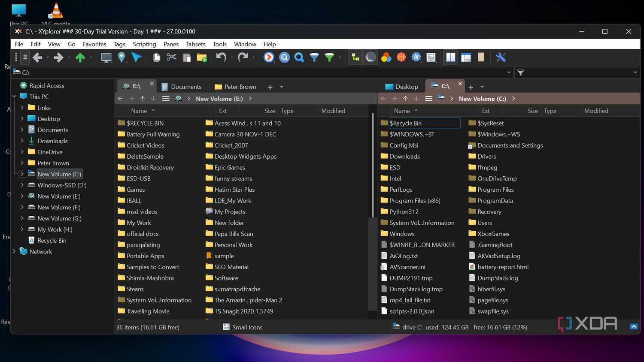Open the address bar dropdown arrow

pyautogui.click(x=509, y=72)
